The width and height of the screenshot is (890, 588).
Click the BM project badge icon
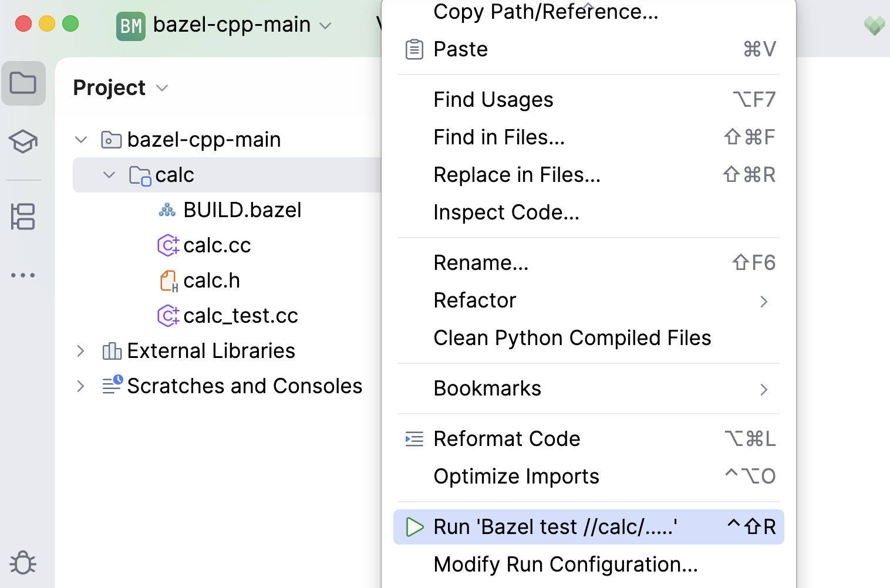tap(130, 26)
